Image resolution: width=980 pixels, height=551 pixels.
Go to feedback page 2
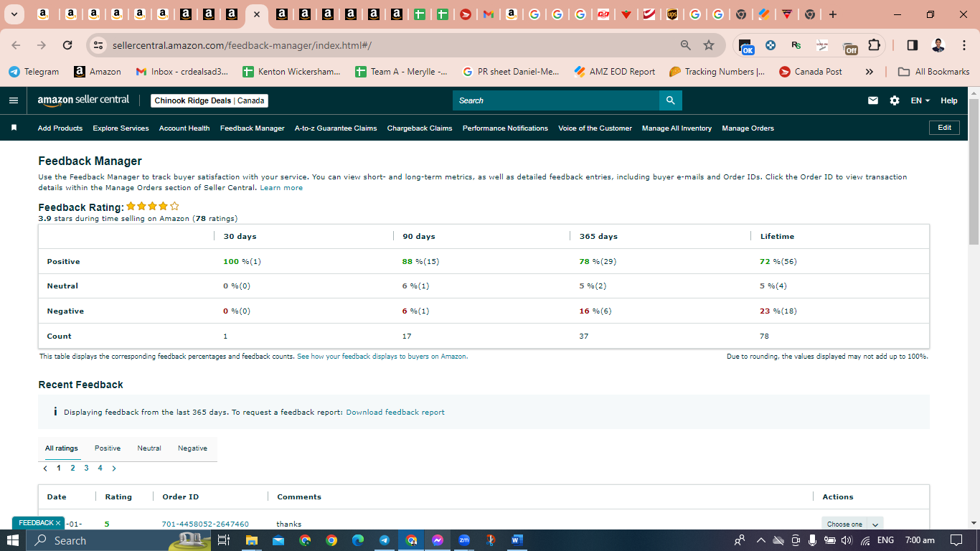[x=72, y=468]
